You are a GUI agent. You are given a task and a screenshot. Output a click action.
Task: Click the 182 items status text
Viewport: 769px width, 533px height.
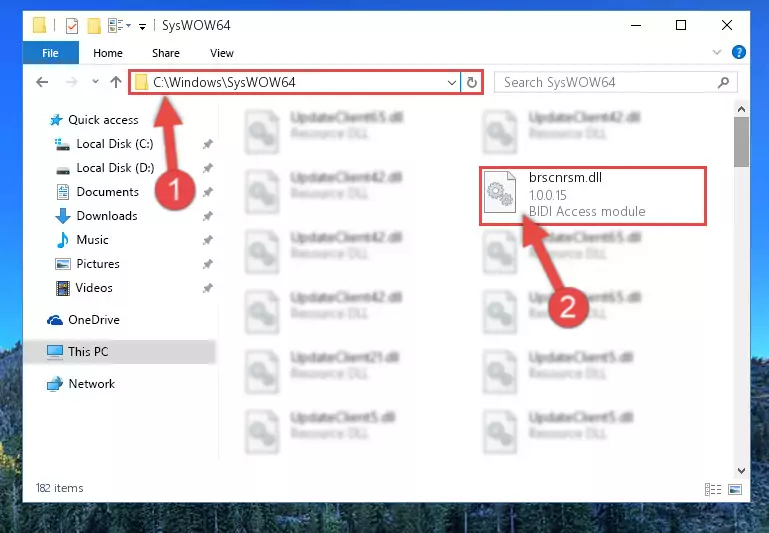coord(60,488)
